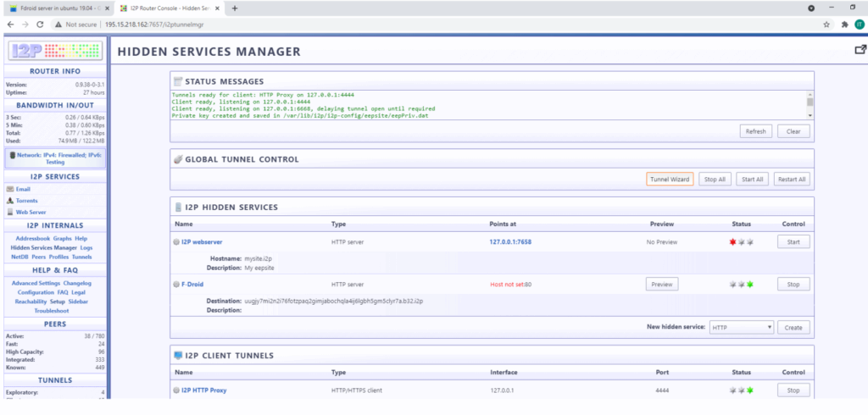Click the green status star for F-Droid
Viewport: 868px width, 415px height.
[750, 285]
